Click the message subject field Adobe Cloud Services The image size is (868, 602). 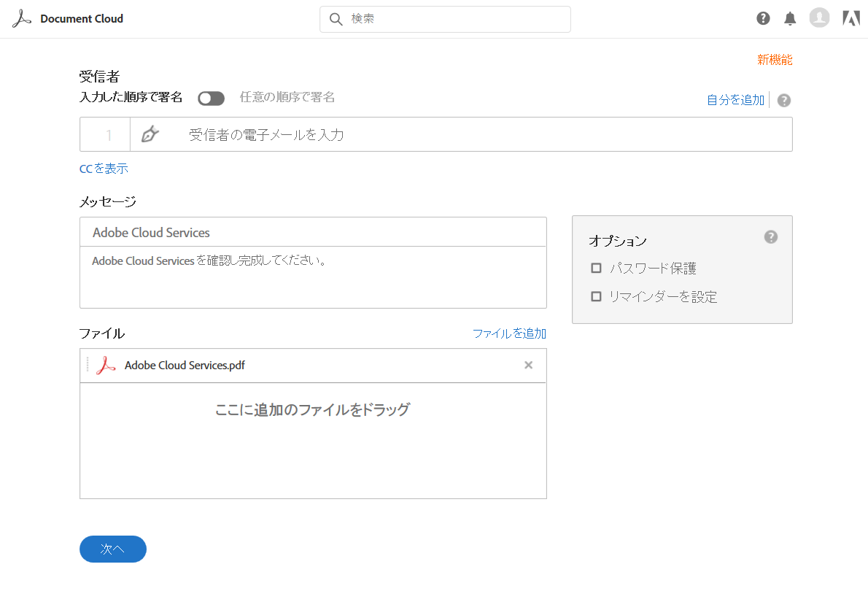pyautogui.click(x=314, y=232)
